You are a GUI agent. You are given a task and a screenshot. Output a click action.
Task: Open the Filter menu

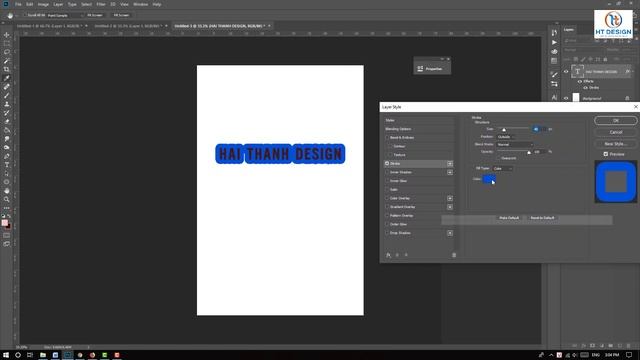coord(101,4)
